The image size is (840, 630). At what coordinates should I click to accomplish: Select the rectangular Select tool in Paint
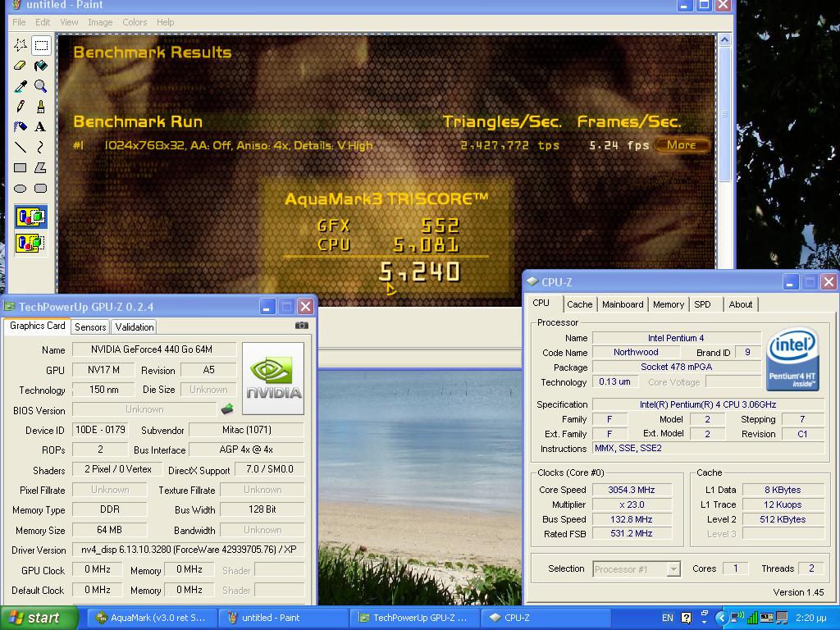41,46
